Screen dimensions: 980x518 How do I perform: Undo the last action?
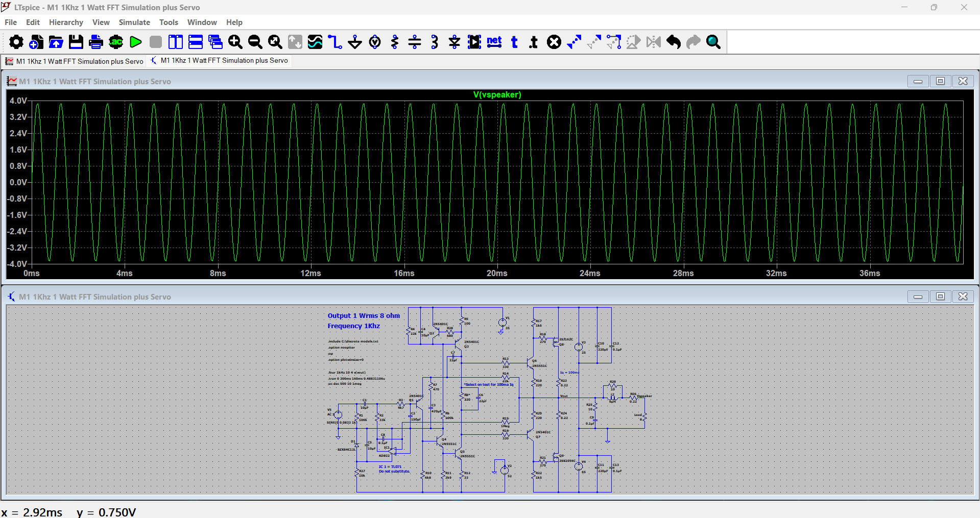(x=674, y=42)
